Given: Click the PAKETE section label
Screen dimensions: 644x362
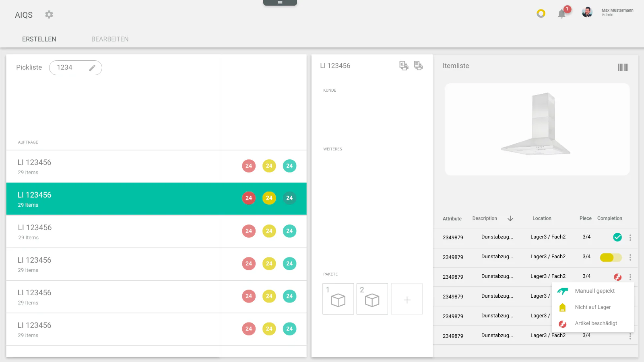Looking at the screenshot, I should pos(330,274).
